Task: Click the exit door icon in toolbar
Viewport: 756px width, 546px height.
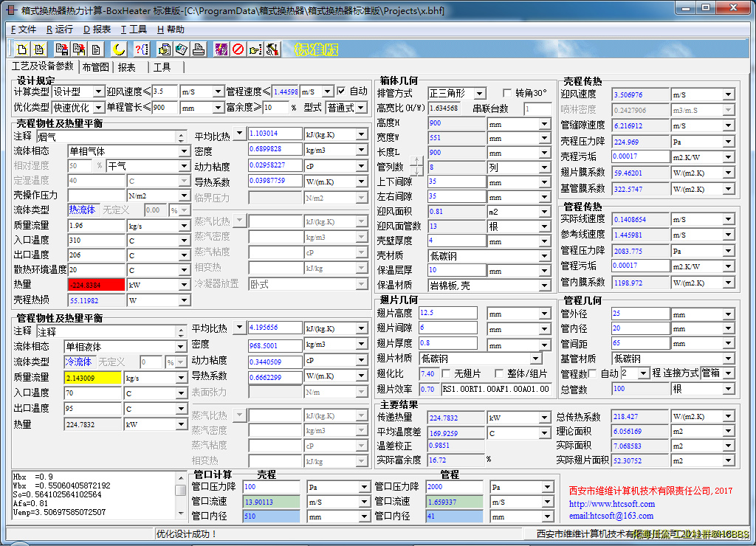Action: click(273, 49)
